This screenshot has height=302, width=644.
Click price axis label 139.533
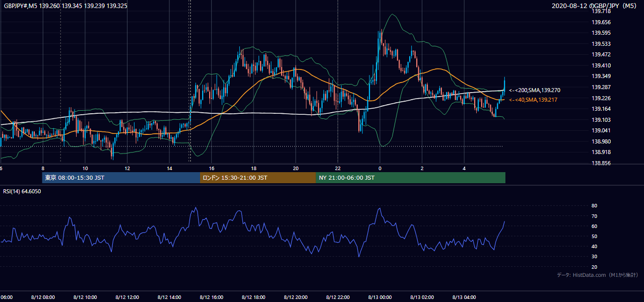pyautogui.click(x=601, y=44)
